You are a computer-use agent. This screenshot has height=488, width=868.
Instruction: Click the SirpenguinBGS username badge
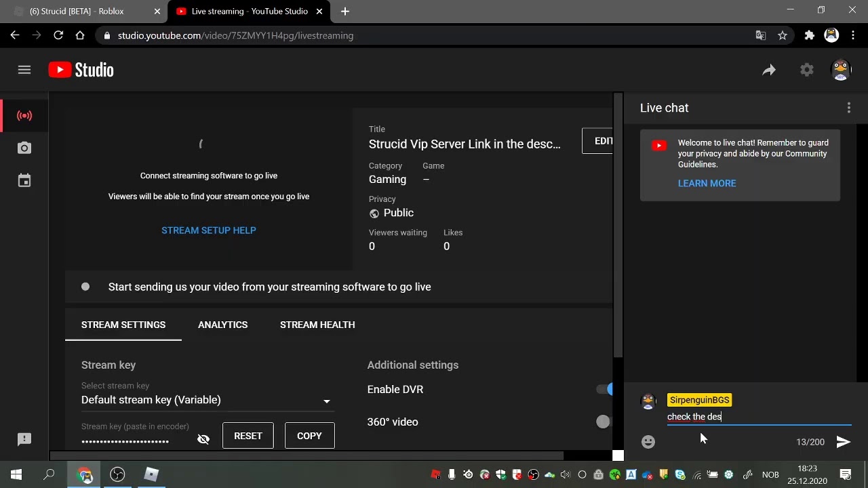tap(699, 400)
